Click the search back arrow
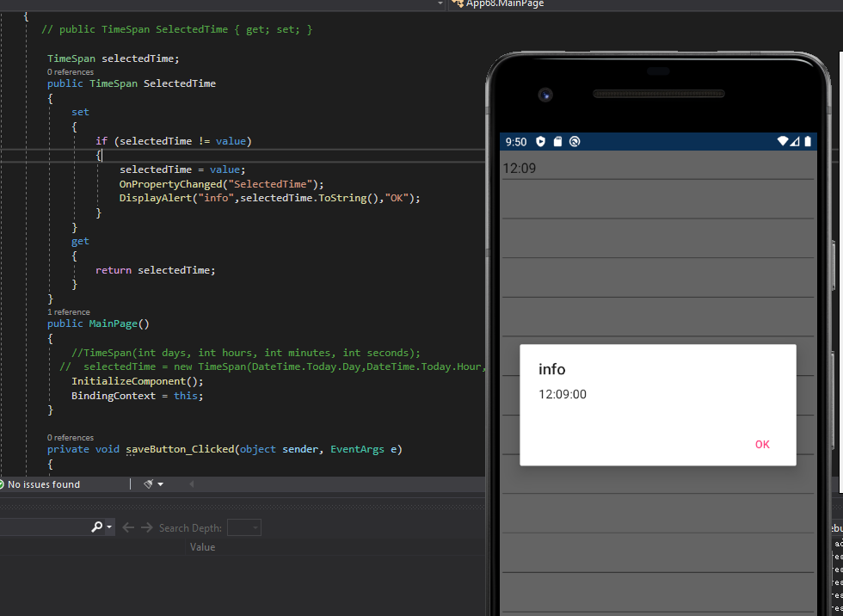This screenshot has width=843, height=616. [128, 528]
